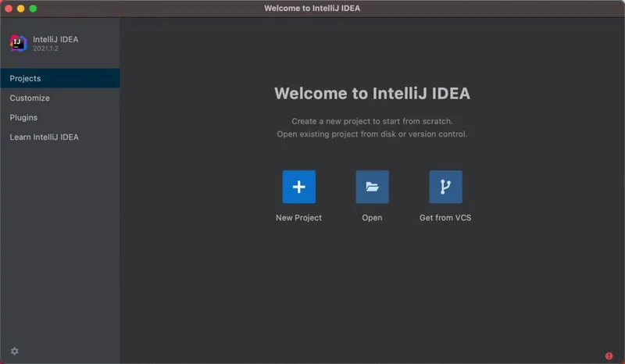Click the Open folder icon
The width and height of the screenshot is (625, 364).
click(372, 187)
